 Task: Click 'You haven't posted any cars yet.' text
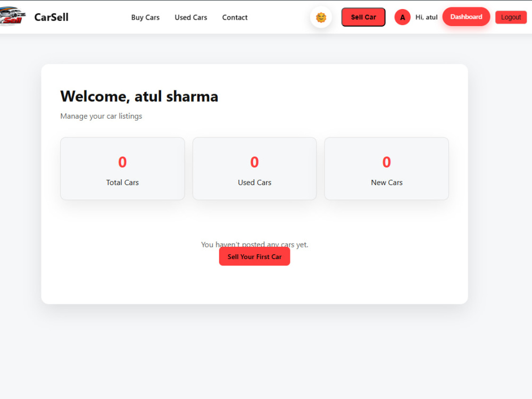point(254,244)
